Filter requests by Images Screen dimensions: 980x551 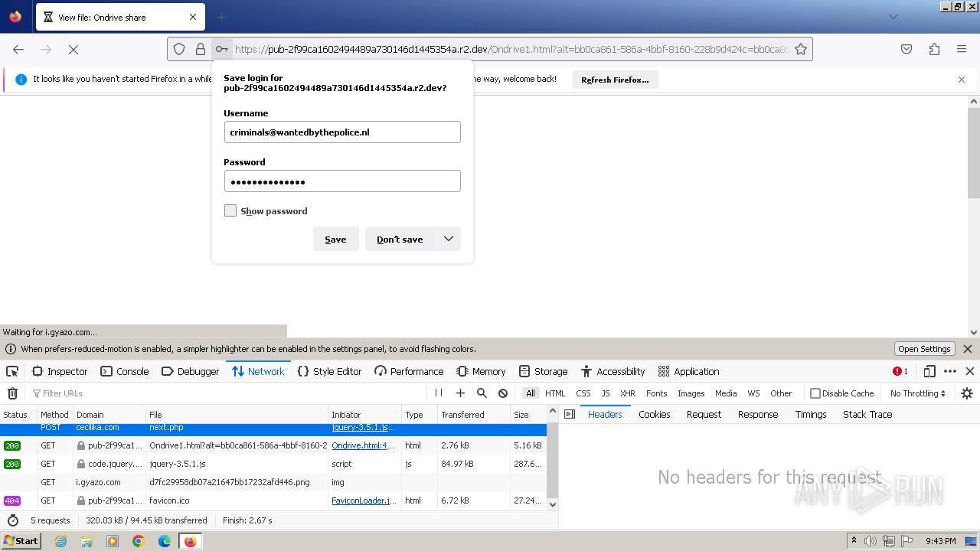pyautogui.click(x=691, y=393)
